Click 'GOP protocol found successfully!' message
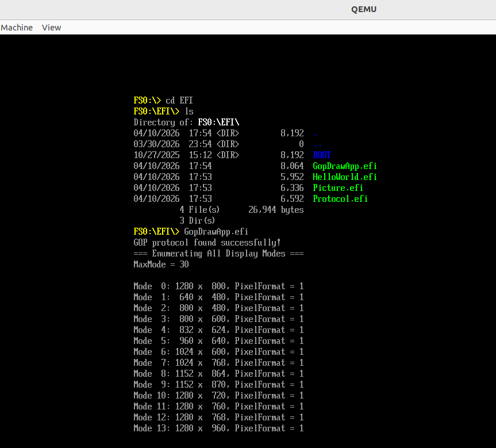The width and height of the screenshot is (496, 448). 207,243
